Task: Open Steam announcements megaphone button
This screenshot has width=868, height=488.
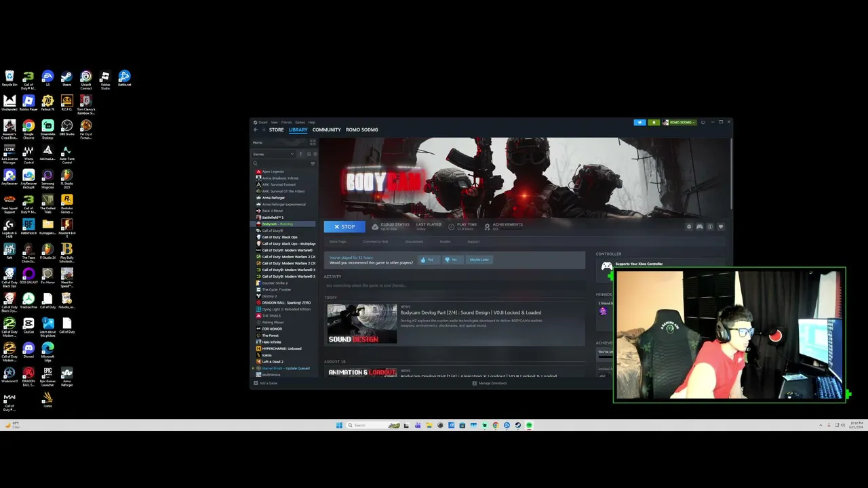Action: pos(639,123)
